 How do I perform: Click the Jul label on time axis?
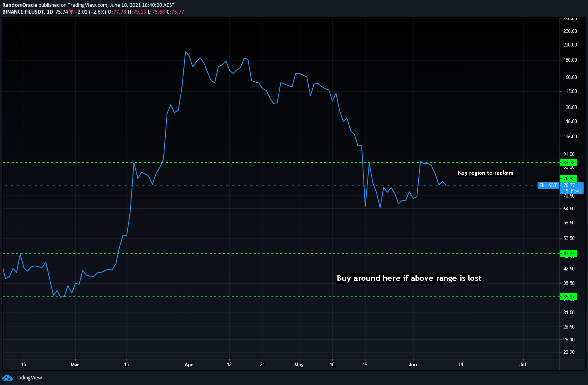523,365
